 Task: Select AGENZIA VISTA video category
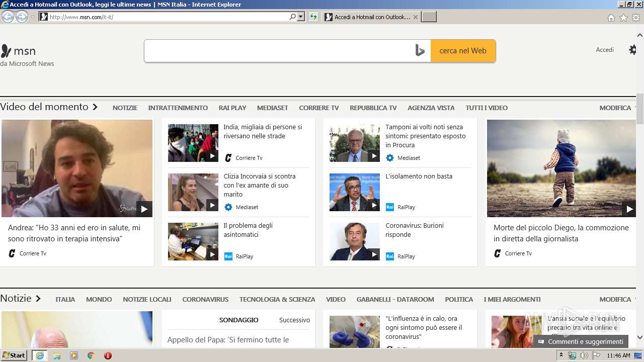pos(431,108)
